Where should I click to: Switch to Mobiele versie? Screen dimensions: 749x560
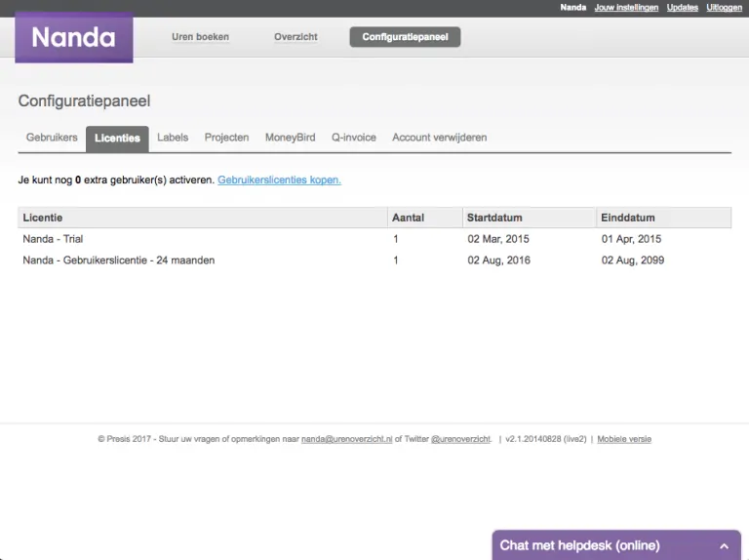[x=624, y=439]
